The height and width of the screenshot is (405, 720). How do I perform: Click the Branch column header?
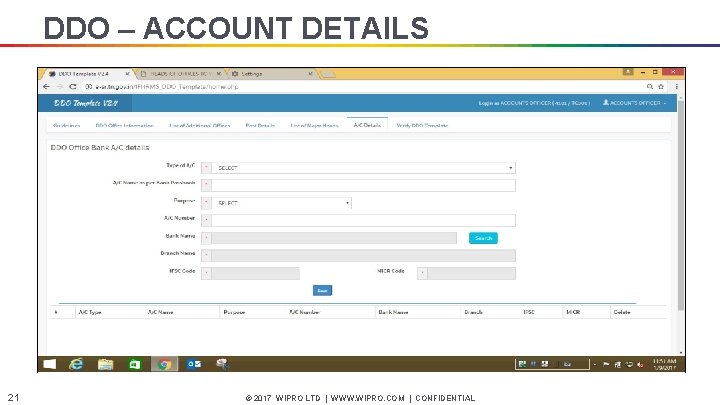coord(473,312)
